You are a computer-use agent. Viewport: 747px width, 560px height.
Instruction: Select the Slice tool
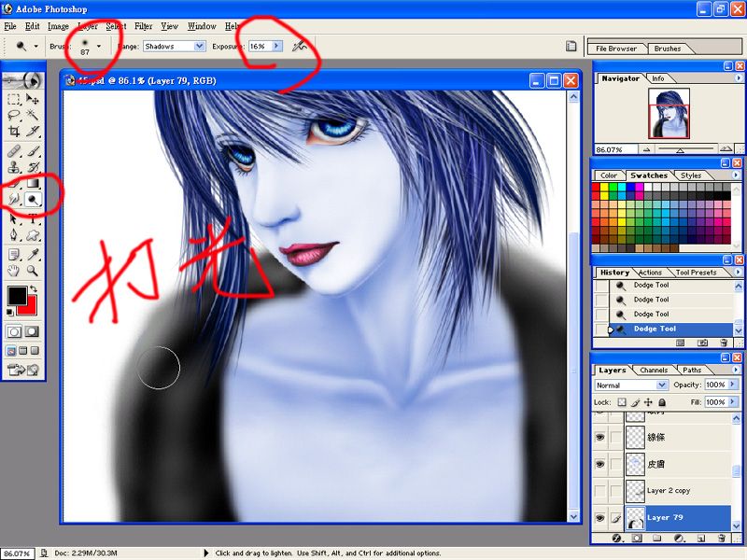point(33,131)
